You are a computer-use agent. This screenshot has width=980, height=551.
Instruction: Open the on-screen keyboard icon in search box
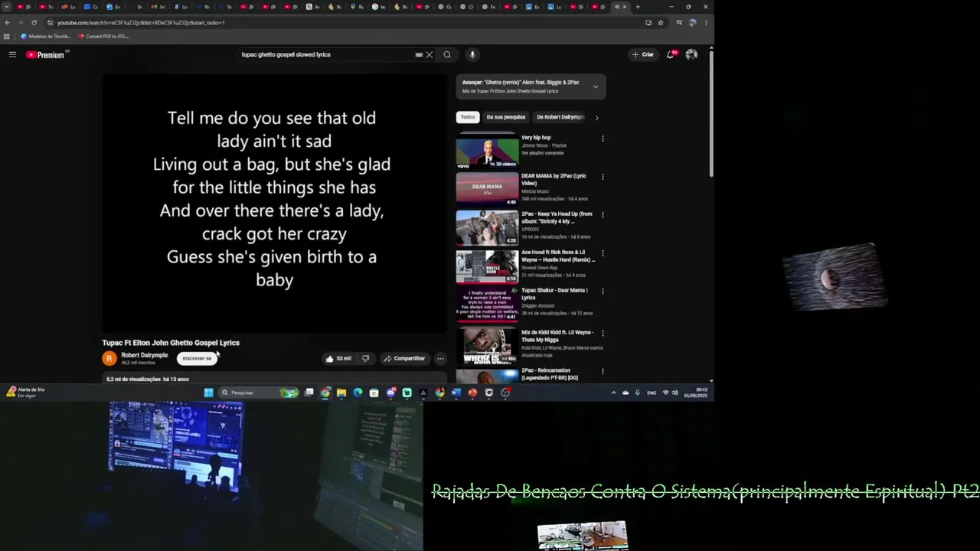[419, 54]
